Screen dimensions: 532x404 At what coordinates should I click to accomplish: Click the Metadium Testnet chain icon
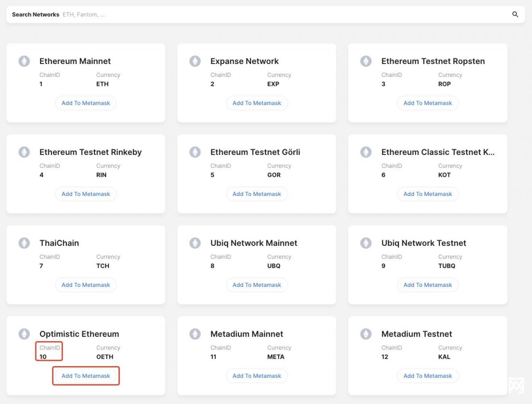tap(366, 334)
